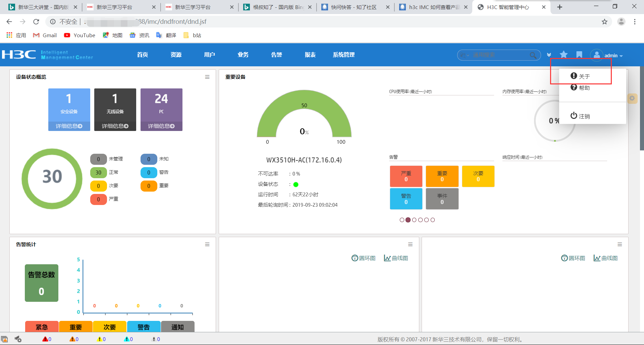This screenshot has height=345, width=644.
Task: Expand the admin account dropdown arrow
Action: (621, 56)
